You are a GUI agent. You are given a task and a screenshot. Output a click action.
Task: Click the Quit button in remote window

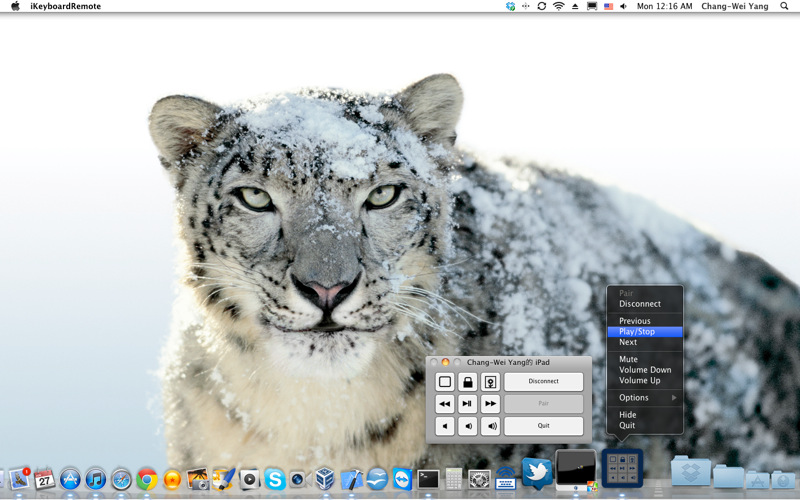[x=543, y=426]
